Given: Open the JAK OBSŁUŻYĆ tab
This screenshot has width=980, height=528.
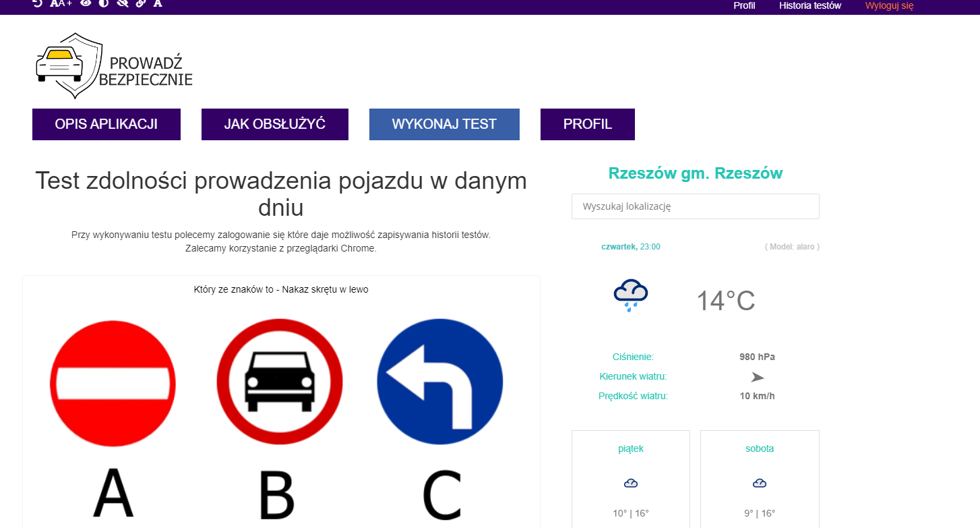Looking at the screenshot, I should pos(275,124).
